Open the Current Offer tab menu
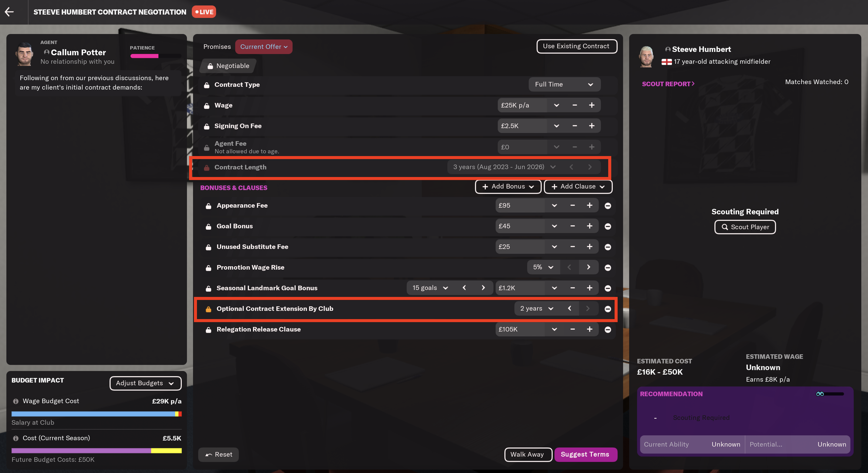Image resolution: width=868 pixels, height=473 pixels. [x=263, y=46]
